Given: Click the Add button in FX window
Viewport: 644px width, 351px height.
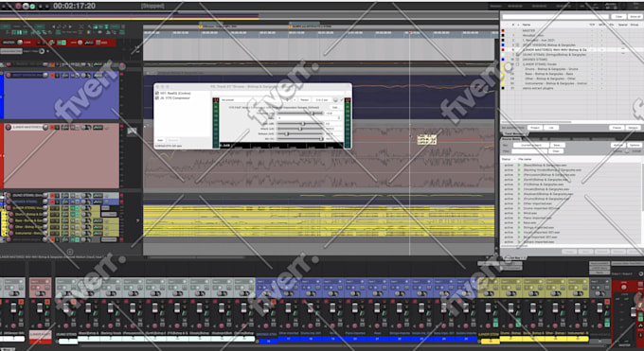Looking at the screenshot, I should [160, 140].
